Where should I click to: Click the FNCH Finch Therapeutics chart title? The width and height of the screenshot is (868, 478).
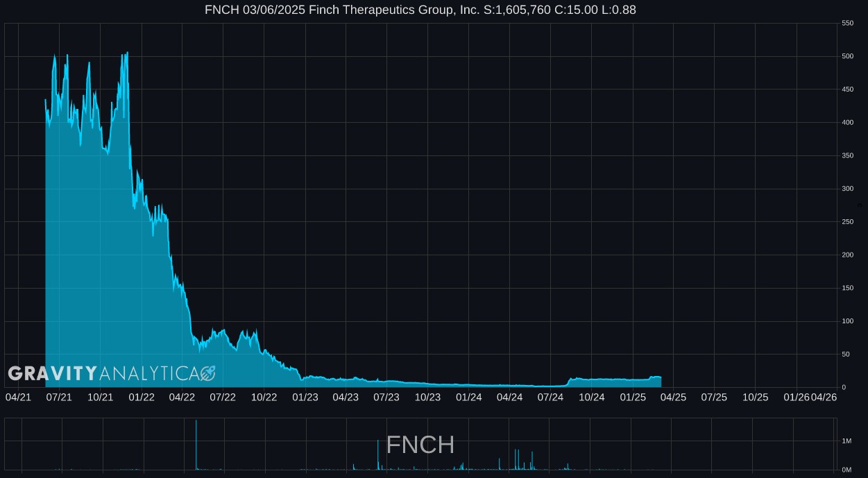point(420,10)
